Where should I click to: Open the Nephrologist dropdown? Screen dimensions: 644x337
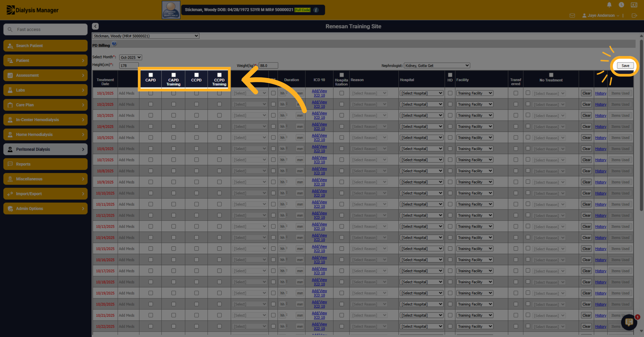(x=437, y=65)
